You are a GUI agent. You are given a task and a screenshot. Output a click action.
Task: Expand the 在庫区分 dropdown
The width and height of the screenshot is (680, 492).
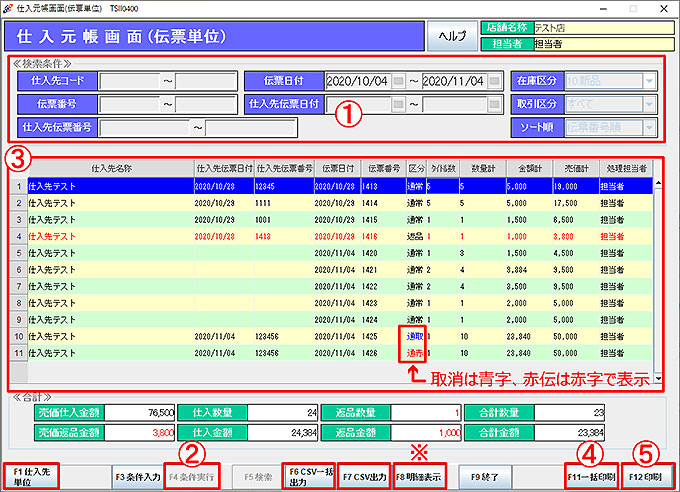pyautogui.click(x=649, y=81)
